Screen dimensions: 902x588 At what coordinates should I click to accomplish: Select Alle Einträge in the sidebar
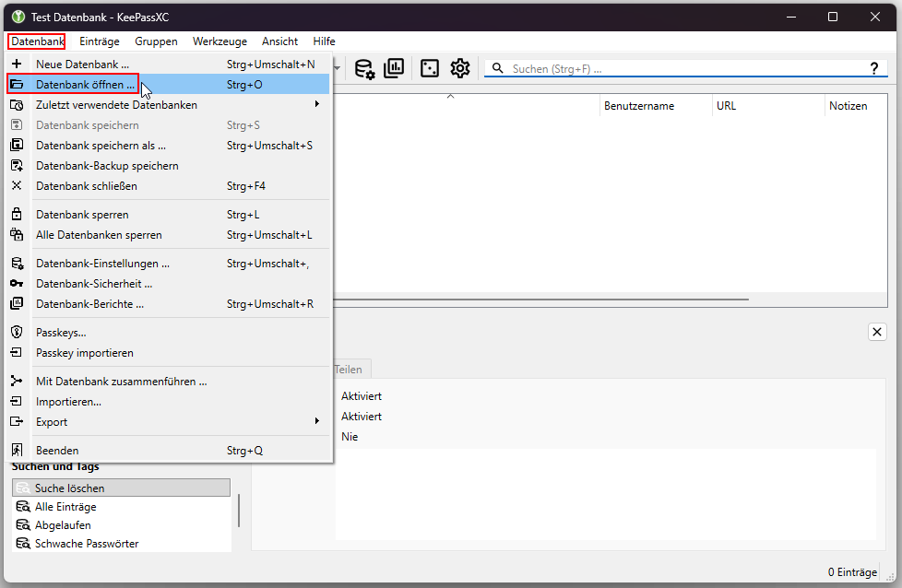[121, 506]
